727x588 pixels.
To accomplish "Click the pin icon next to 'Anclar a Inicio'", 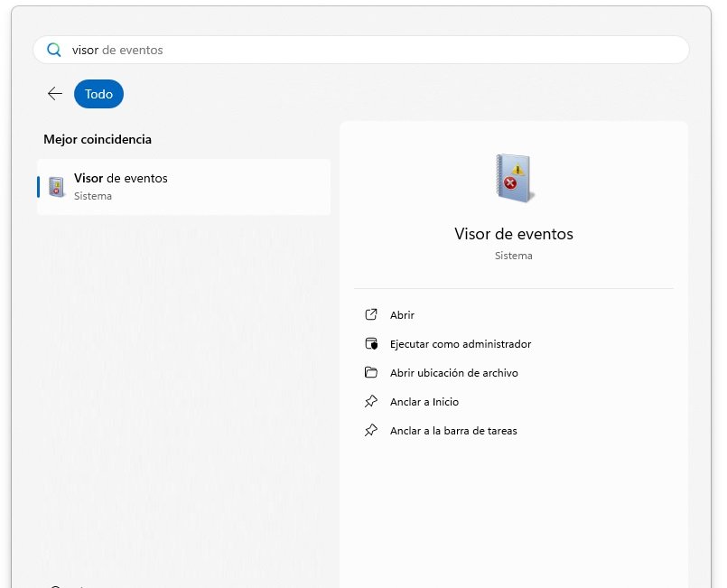I will (371, 402).
